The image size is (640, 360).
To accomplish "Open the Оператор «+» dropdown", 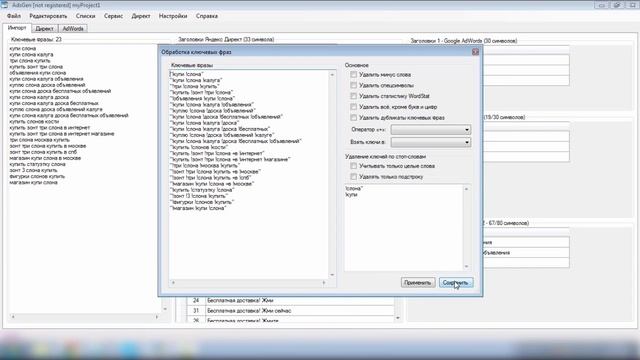I will pyautogui.click(x=431, y=130).
